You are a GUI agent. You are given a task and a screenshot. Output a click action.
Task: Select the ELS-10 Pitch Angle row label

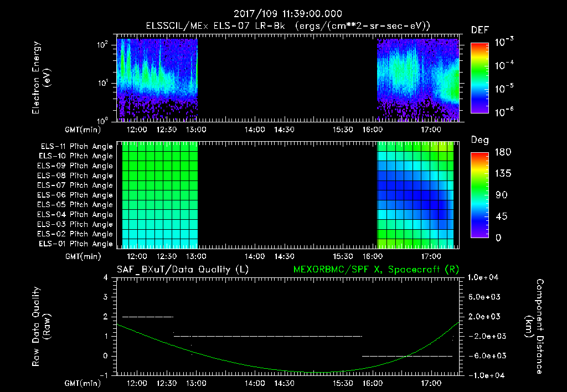tap(76, 156)
